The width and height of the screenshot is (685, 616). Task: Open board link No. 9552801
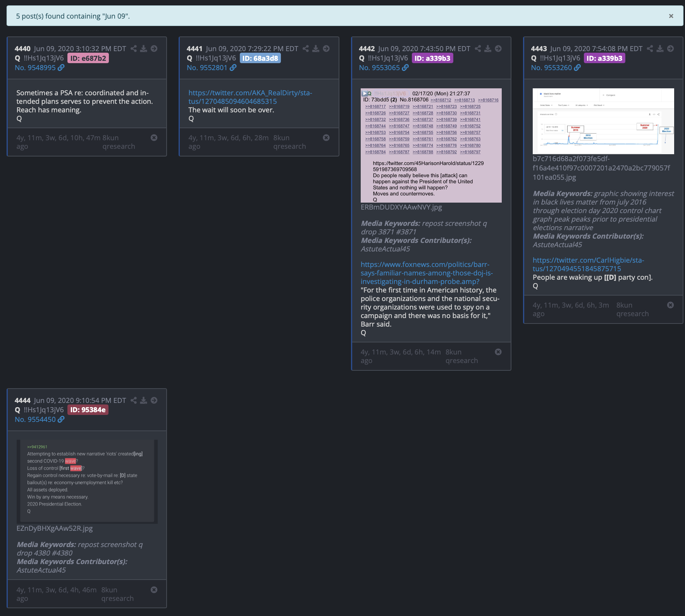pyautogui.click(x=212, y=67)
